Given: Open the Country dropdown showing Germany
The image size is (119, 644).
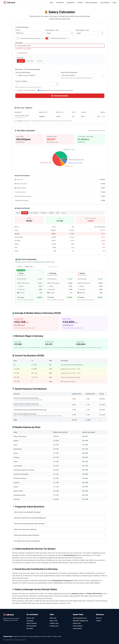Looking at the screenshot, I should (29, 33).
